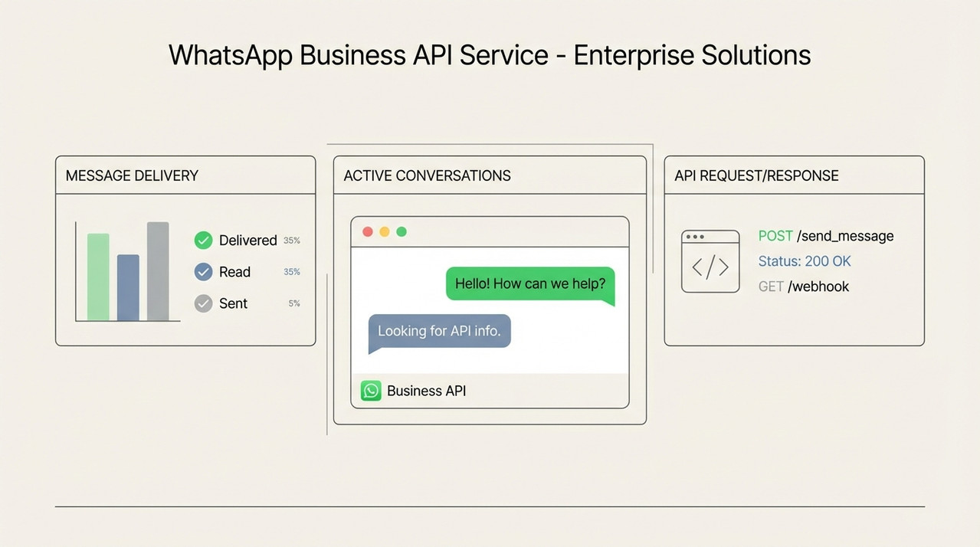This screenshot has height=547, width=980.
Task: Click the gray Sent checkmark icon
Action: click(203, 303)
